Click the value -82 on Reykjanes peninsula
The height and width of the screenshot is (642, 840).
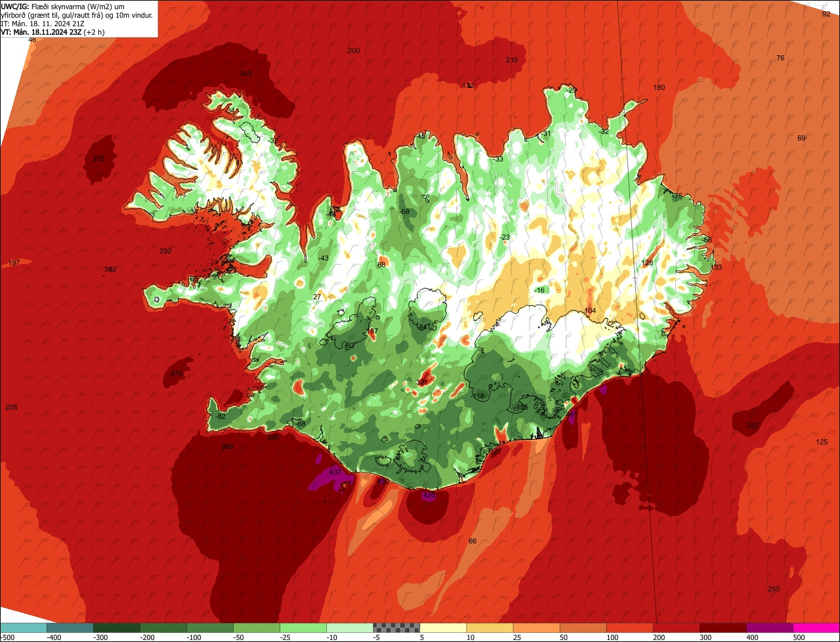[x=220, y=416]
